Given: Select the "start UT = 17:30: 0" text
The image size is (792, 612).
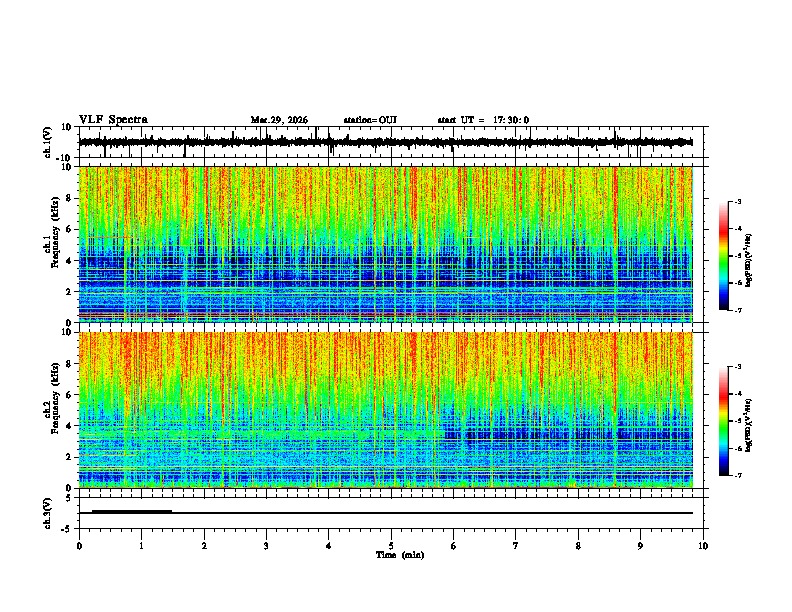Looking at the screenshot, I should [x=483, y=120].
